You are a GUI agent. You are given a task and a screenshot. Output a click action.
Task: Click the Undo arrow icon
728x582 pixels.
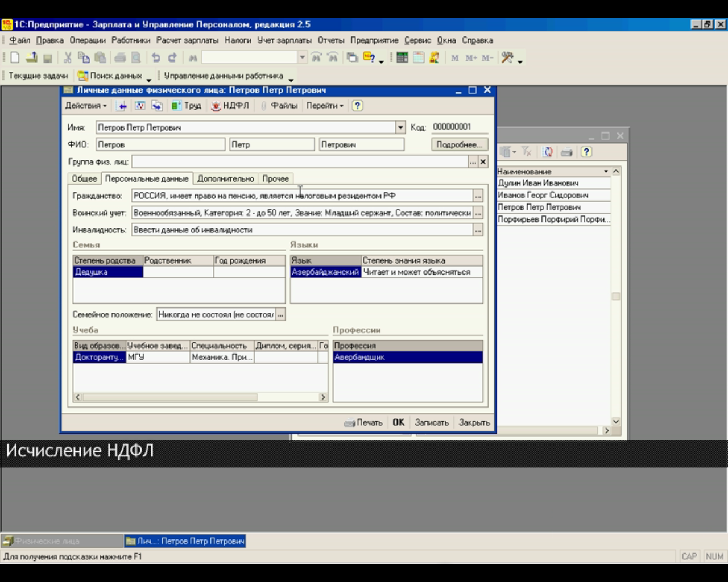tap(156, 57)
